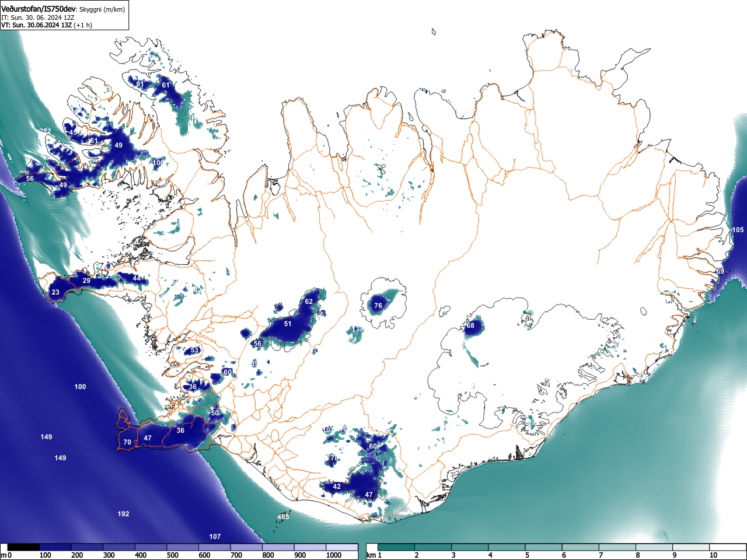Click the 800 tick on the meter legend
747x560 pixels.
tap(268, 555)
